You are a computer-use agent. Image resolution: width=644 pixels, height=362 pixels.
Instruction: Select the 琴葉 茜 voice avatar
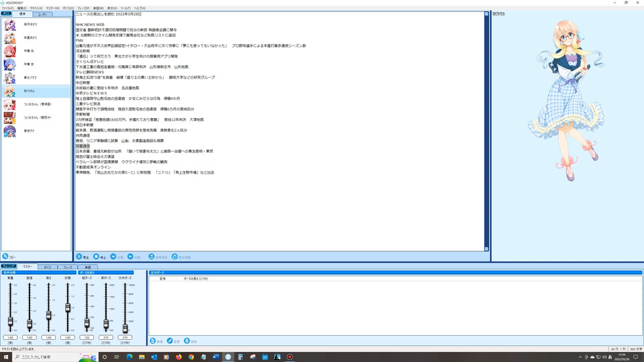tap(10, 51)
